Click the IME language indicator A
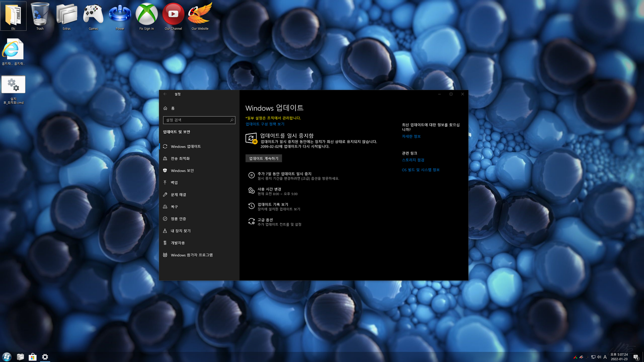This screenshot has height=362, width=644. pyautogui.click(x=605, y=357)
